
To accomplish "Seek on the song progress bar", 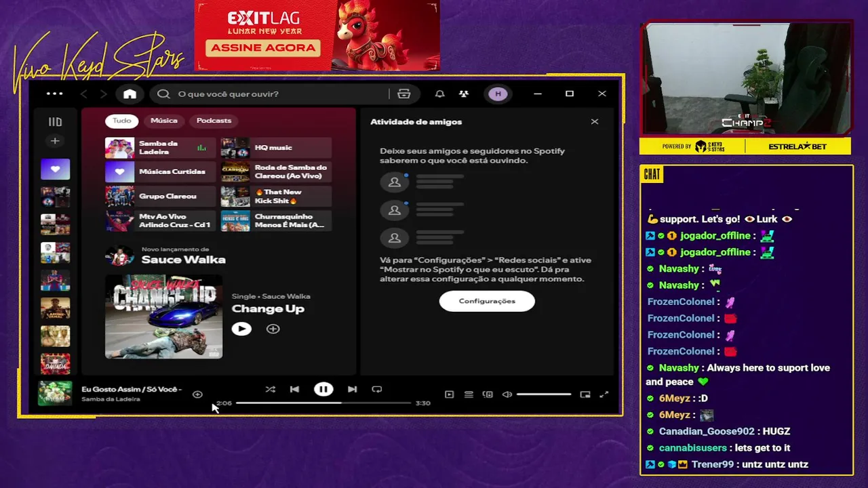I will [323, 403].
